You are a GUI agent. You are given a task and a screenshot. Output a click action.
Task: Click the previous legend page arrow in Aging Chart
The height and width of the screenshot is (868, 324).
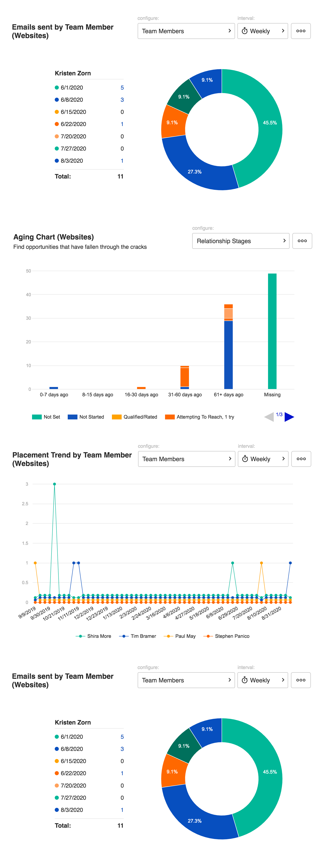pyautogui.click(x=269, y=417)
